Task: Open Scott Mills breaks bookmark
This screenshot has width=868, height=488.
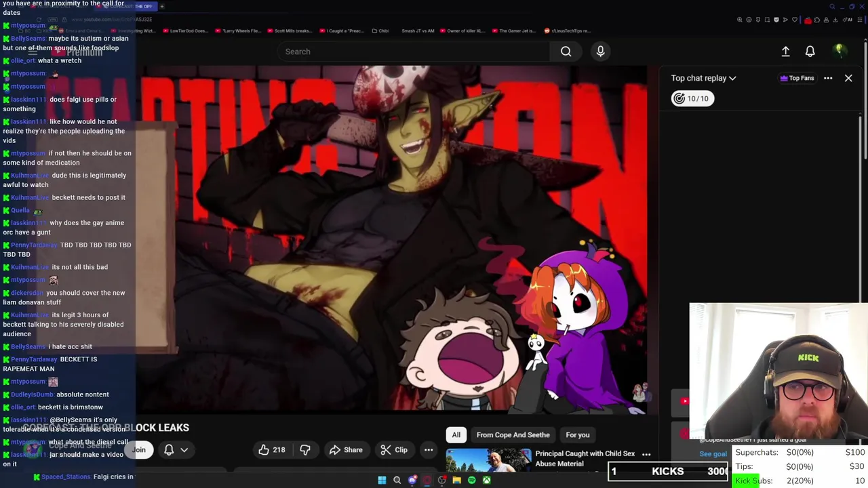Action: [x=289, y=30]
